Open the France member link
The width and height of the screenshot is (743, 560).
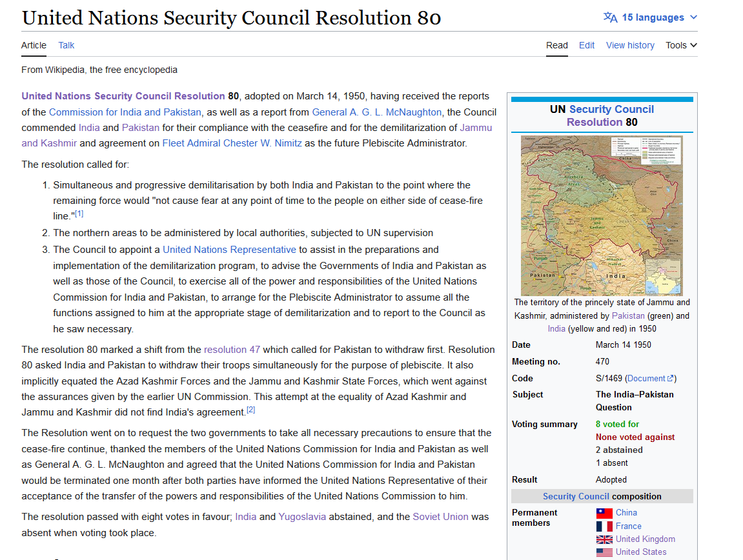[629, 526]
